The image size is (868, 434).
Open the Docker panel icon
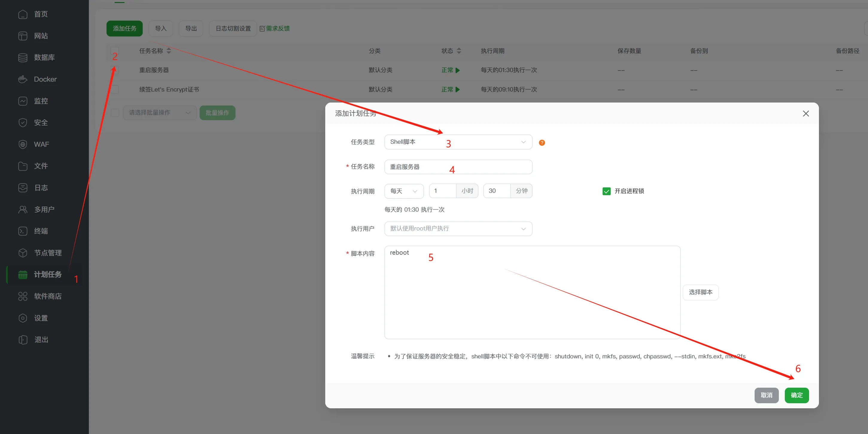(x=22, y=79)
